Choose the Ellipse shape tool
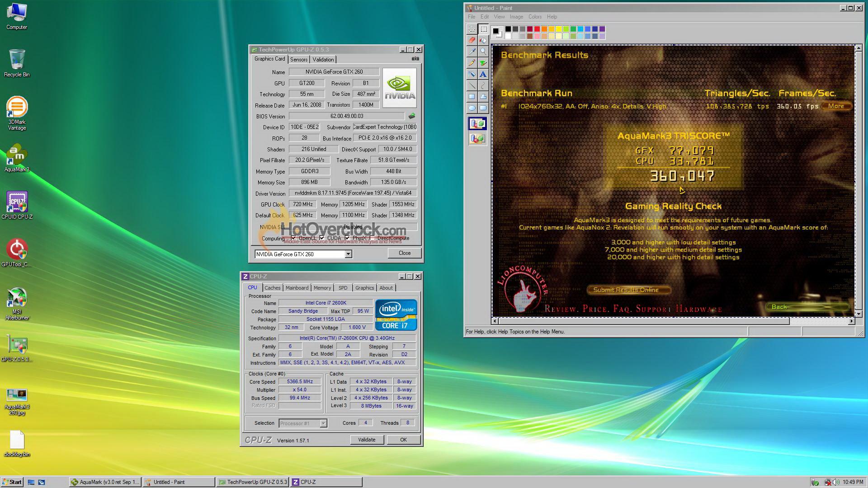 click(x=472, y=108)
